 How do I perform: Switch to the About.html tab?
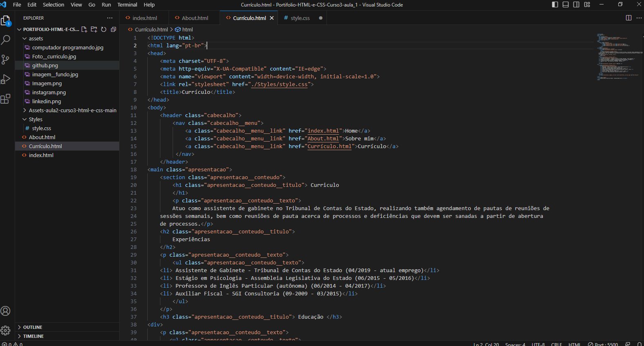point(195,18)
